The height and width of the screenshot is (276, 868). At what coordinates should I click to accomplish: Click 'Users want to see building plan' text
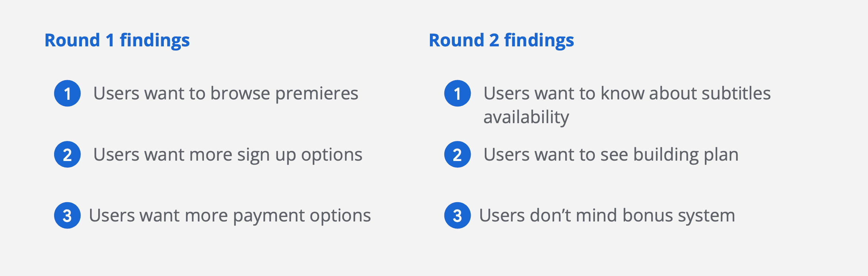[611, 155]
